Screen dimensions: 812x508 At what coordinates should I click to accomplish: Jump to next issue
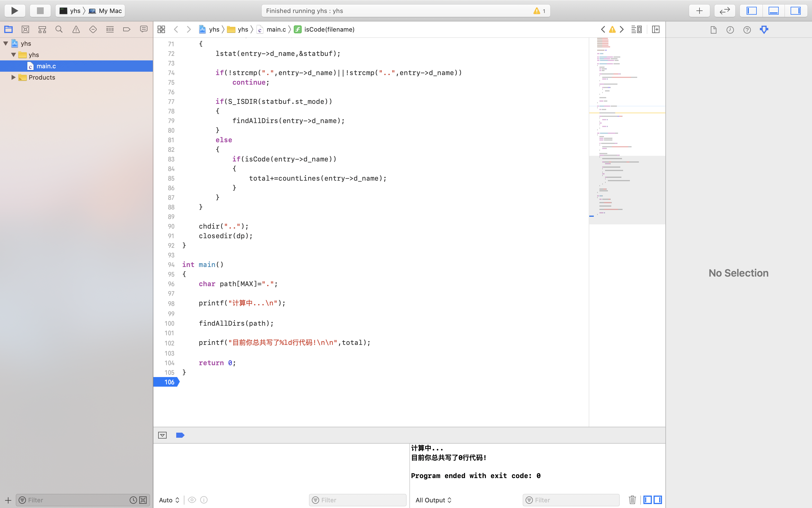pos(622,30)
